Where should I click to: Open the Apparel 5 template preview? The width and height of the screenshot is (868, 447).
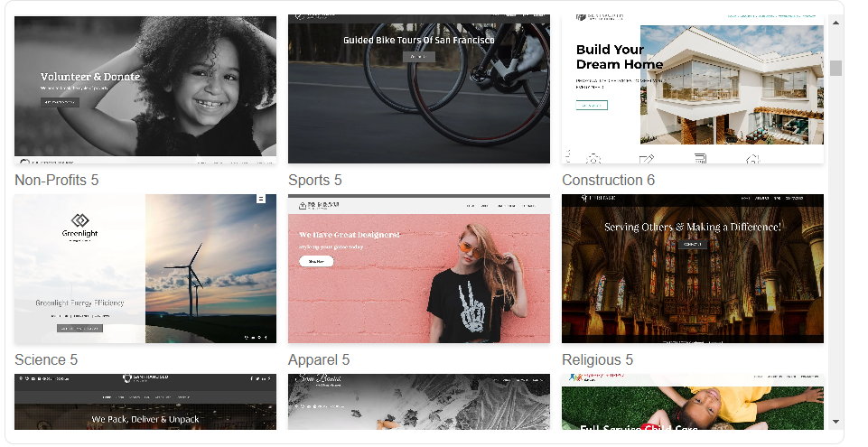coord(419,269)
